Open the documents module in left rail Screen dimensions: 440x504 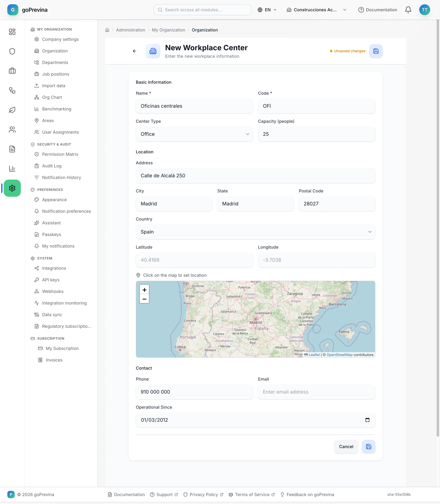pos(12,149)
